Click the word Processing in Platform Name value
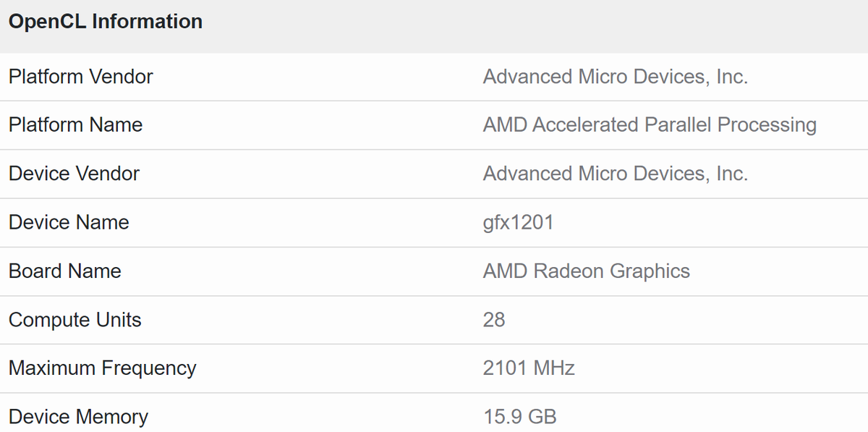Screen dimensions: 868x432 pyautogui.click(x=767, y=125)
